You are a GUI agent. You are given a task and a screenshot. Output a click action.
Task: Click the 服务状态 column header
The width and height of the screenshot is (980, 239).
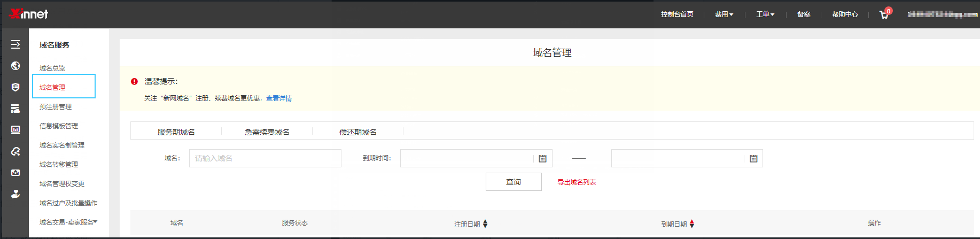click(x=295, y=223)
